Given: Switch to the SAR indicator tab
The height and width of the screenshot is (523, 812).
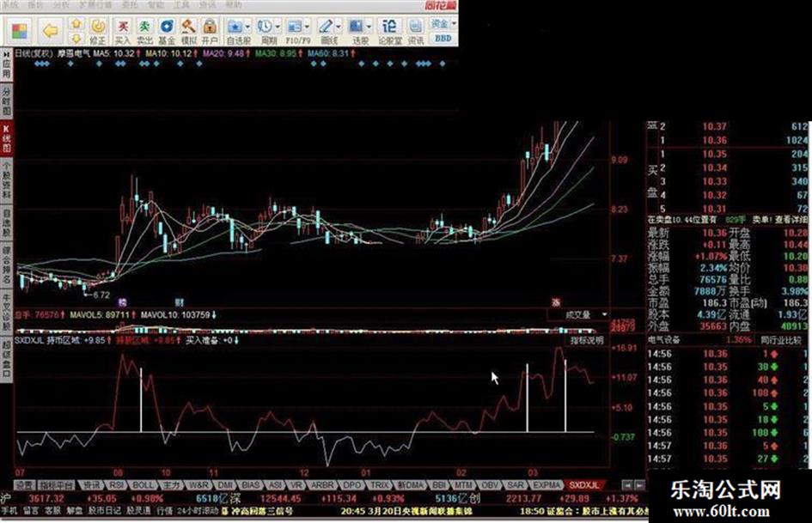Looking at the screenshot, I should coord(516,485).
